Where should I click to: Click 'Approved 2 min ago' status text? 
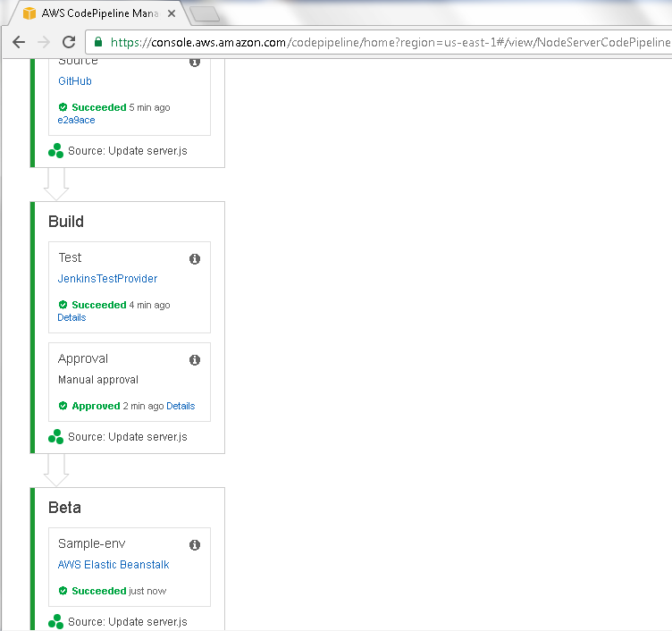click(x=118, y=406)
